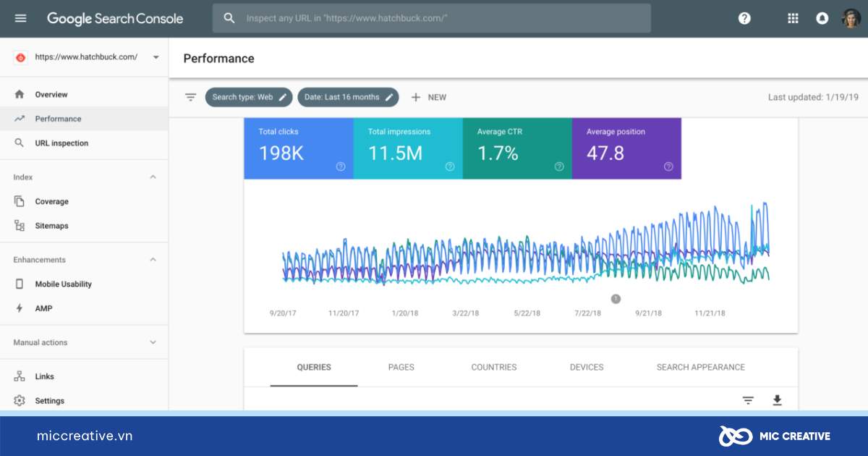Click the URL inspection search field
This screenshot has width=868, height=456.
click(x=432, y=18)
